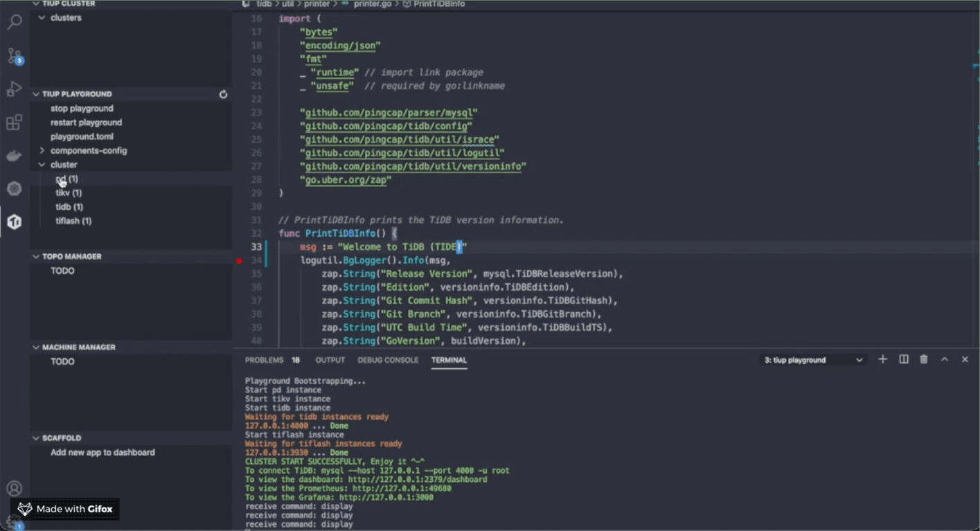Open Prometheus URL in terminal
The height and width of the screenshot is (531, 980).
click(x=402, y=488)
